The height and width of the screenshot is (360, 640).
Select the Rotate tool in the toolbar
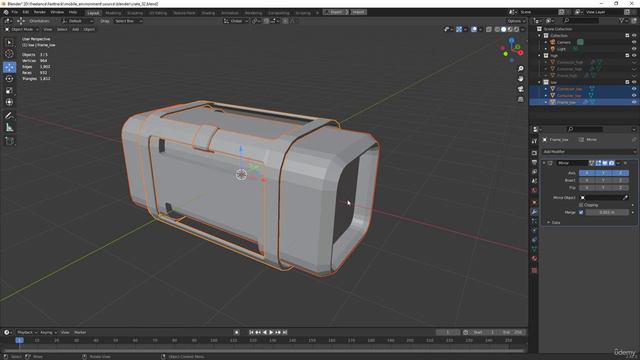[x=9, y=79]
